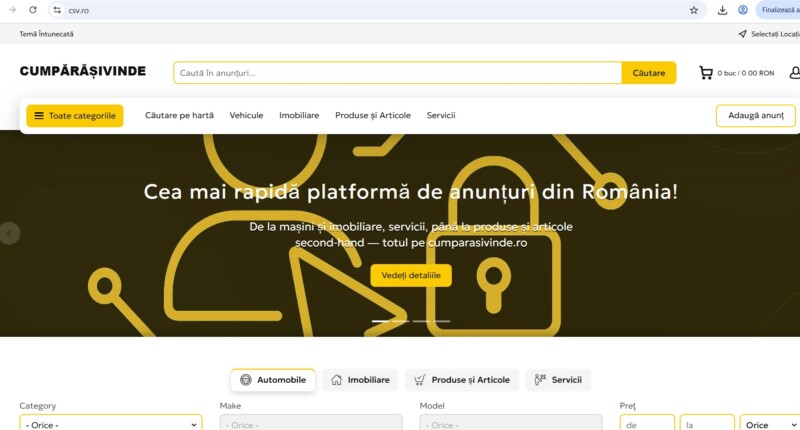Click the previous slide arrow on banner
Image resolution: width=800 pixels, height=430 pixels.
[x=10, y=233]
